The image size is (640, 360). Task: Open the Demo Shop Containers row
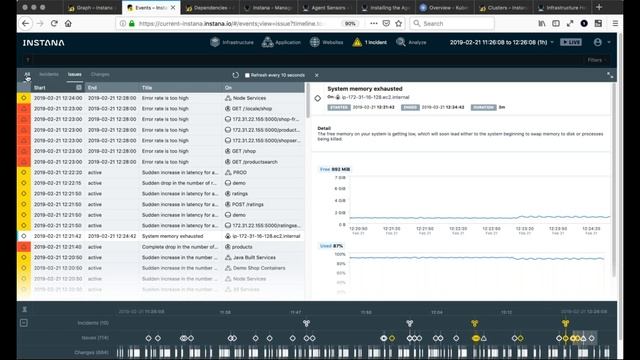tap(161, 268)
